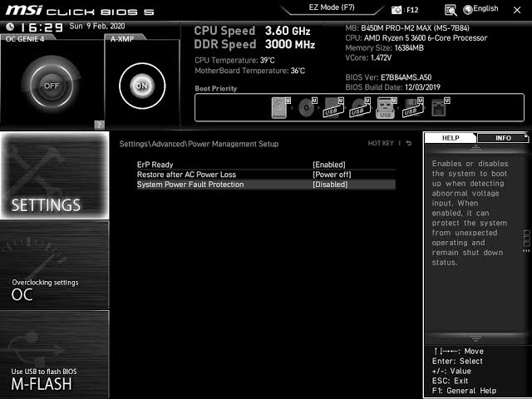This screenshot has height=399, width=532.
Task: Toggle the OC GENIE 4 OFF knob
Action: click(52, 86)
